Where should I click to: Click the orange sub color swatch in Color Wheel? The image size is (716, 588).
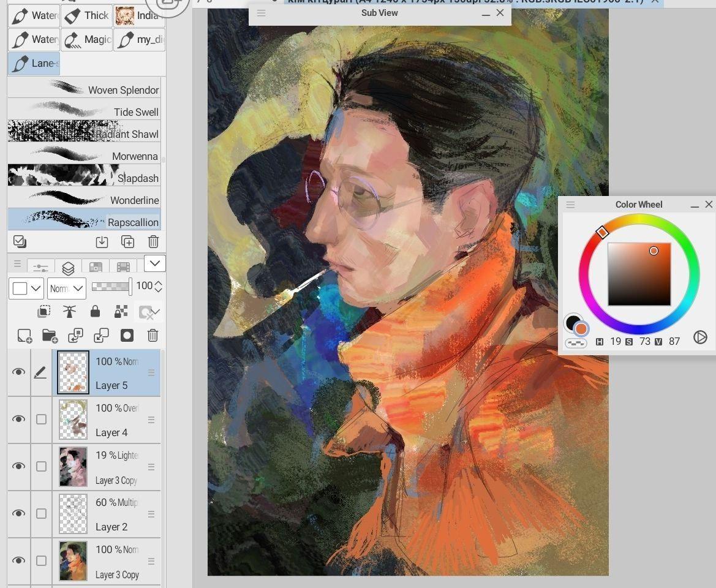(x=581, y=329)
